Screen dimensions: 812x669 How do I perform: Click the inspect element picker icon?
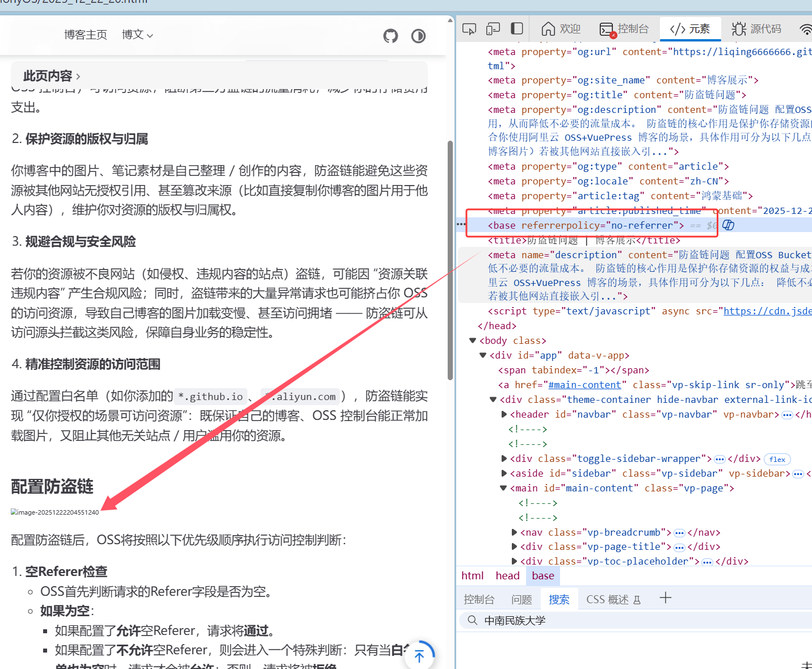click(x=469, y=29)
